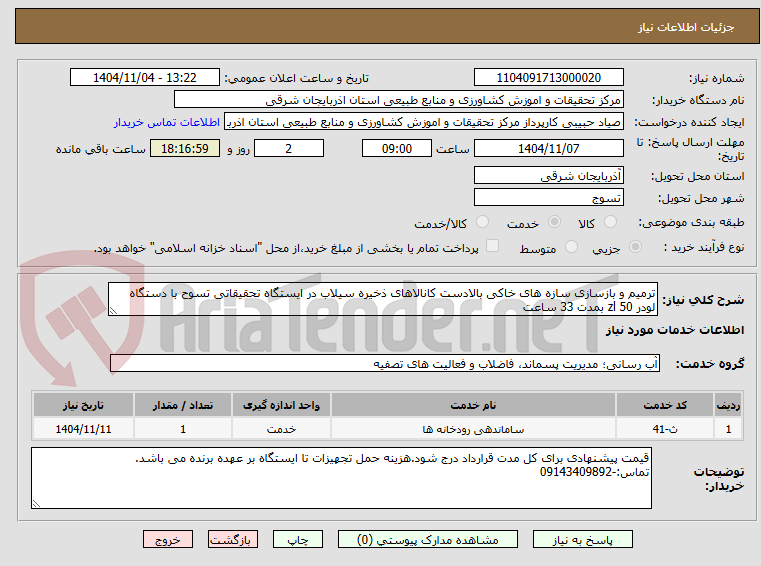Click the service code cell ث-41
The height and width of the screenshot is (566, 761).
[665, 429]
